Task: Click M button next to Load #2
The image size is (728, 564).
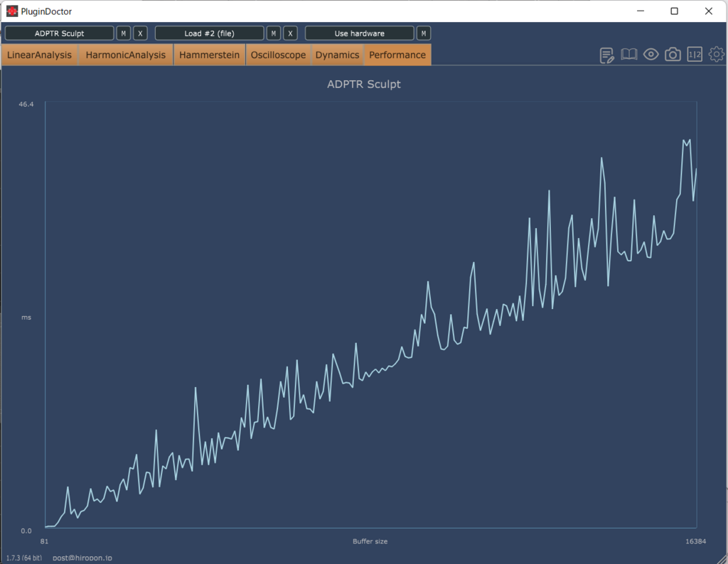Action: click(x=274, y=33)
